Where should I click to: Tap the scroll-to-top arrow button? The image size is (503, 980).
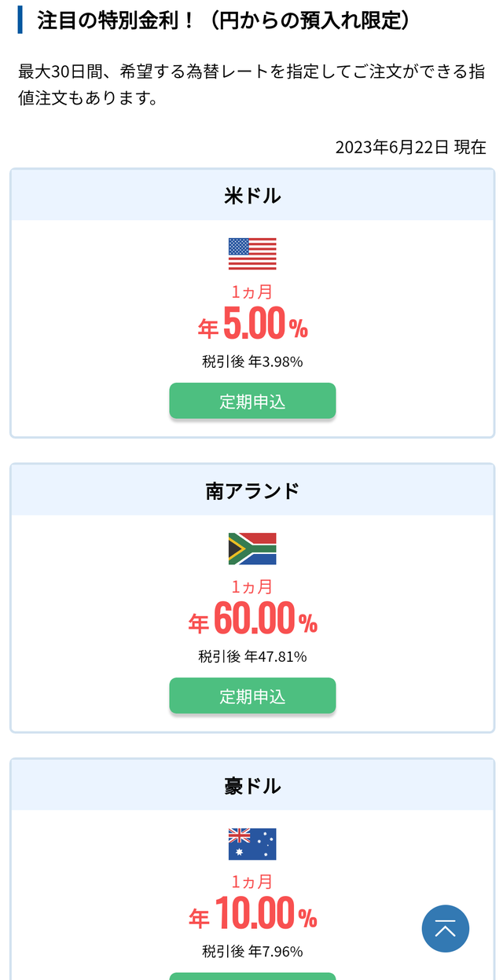pos(445,929)
